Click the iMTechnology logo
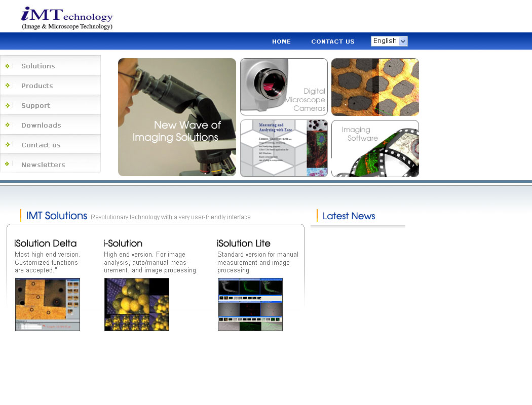Viewport: 532px width, 405px height. (x=67, y=18)
